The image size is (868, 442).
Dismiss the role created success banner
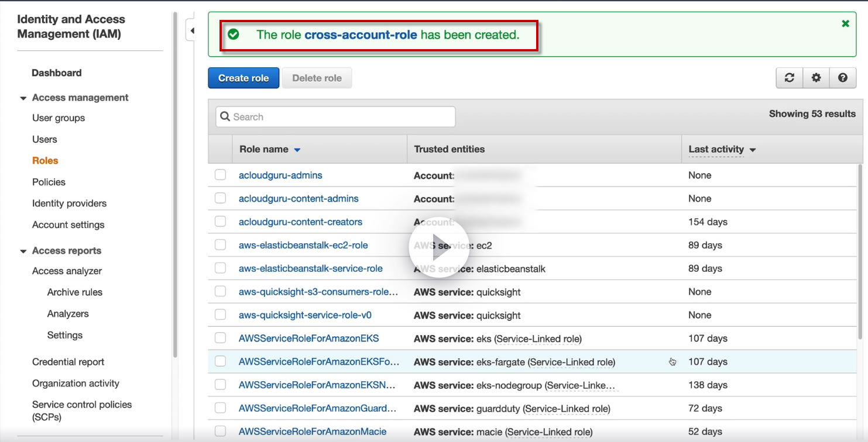(x=845, y=23)
